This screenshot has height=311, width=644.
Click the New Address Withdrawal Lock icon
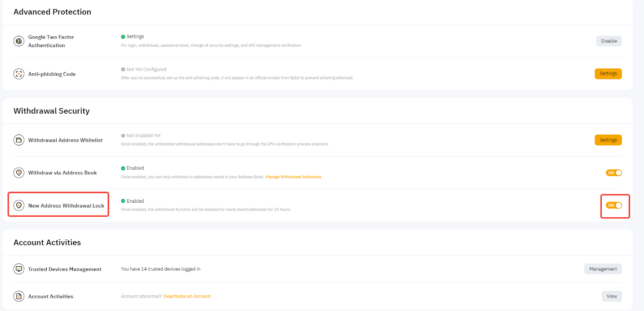point(19,205)
